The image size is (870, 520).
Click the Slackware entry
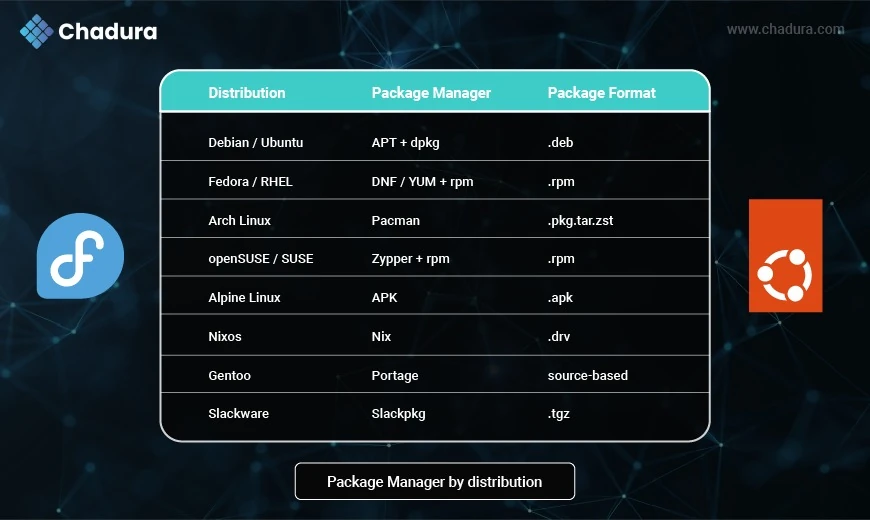coord(239,413)
